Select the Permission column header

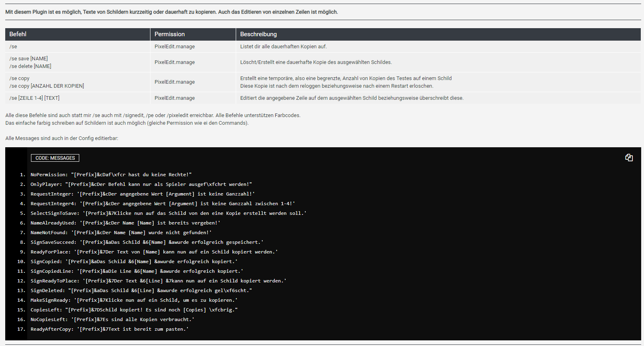[x=193, y=34]
